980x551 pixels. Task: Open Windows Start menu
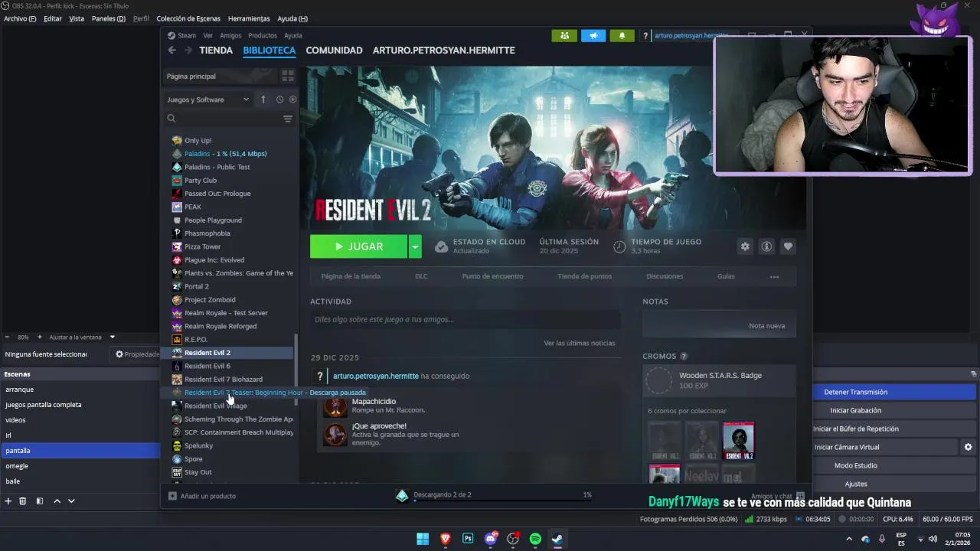click(x=423, y=539)
